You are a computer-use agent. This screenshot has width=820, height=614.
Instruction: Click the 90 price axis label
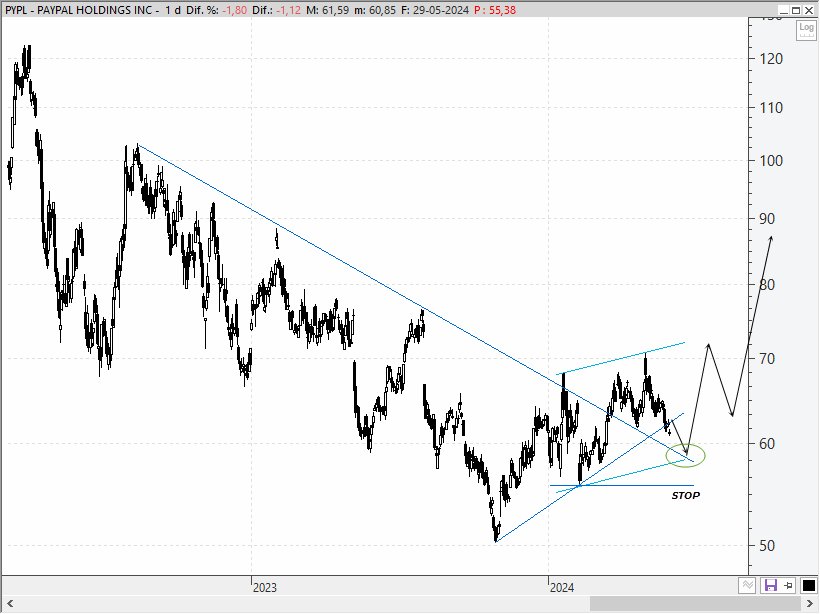coord(767,219)
